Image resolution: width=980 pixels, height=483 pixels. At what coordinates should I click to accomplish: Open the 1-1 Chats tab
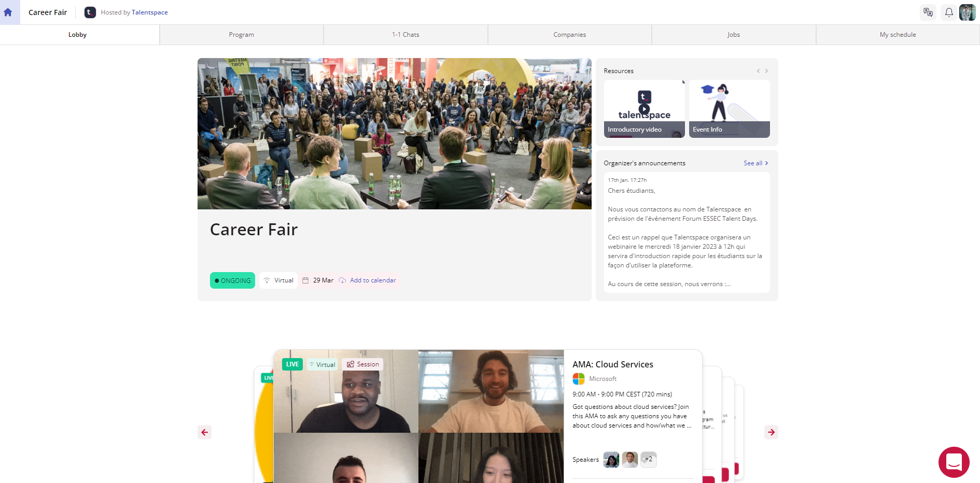point(405,35)
